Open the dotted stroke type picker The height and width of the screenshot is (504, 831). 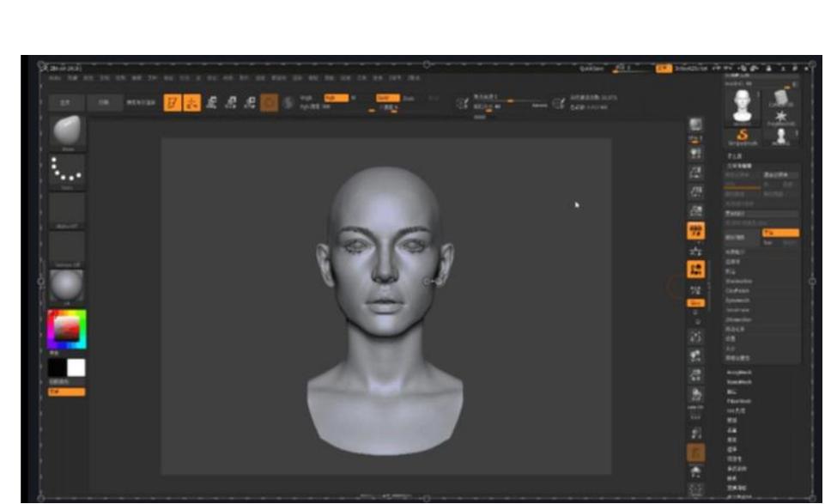[67, 172]
